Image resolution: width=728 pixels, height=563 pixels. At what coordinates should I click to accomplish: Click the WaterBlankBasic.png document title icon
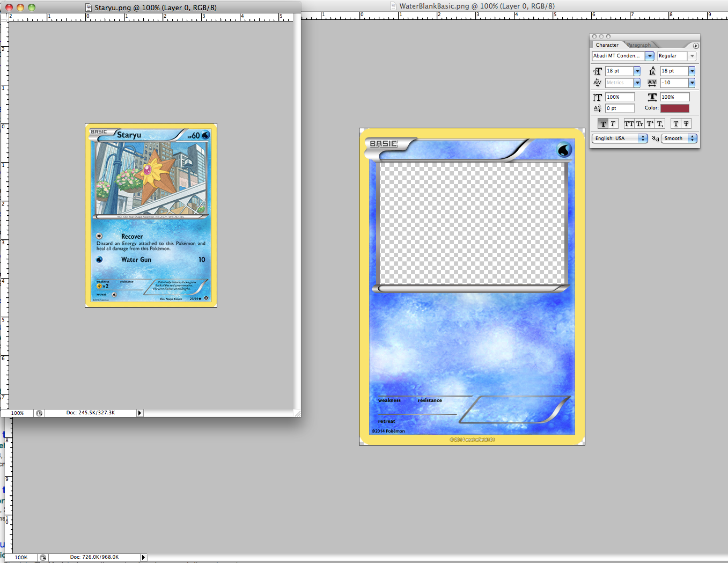coord(393,6)
